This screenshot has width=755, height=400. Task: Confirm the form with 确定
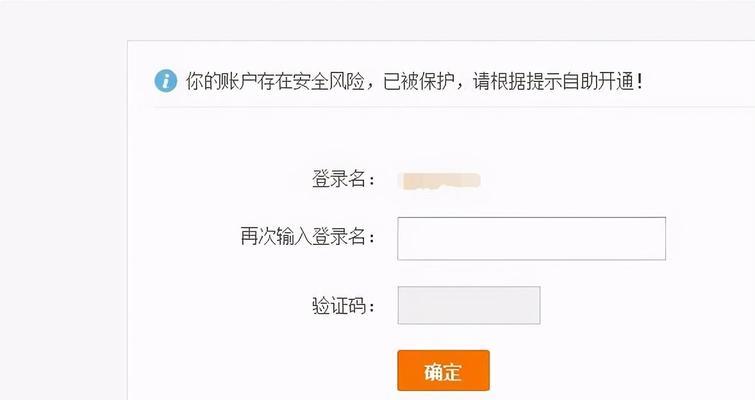(x=443, y=370)
